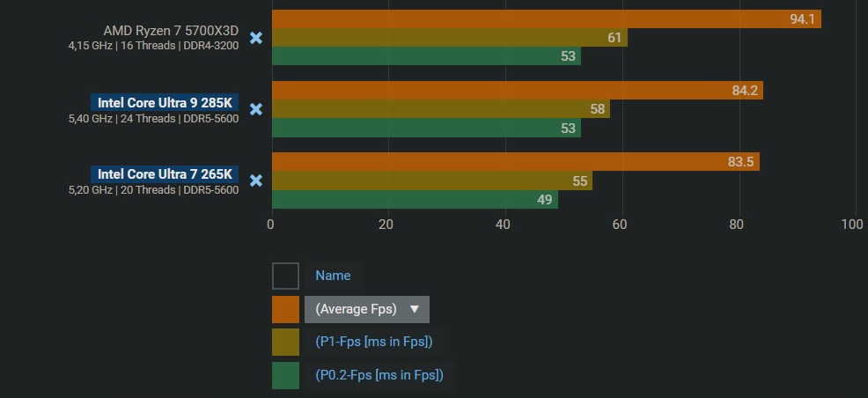This screenshot has width=868, height=398.
Task: Click the empty Name color swatch
Action: coord(285,276)
